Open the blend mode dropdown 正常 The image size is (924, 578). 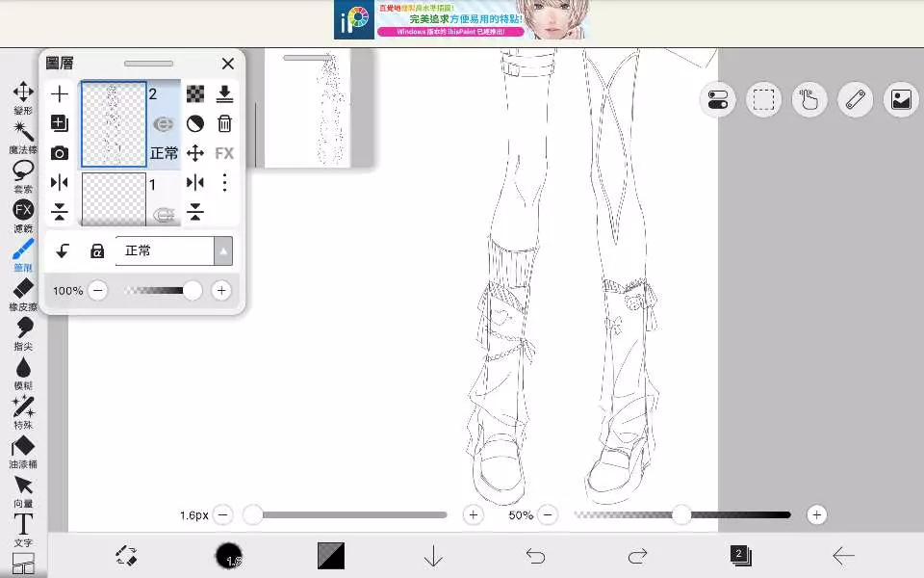click(x=173, y=251)
